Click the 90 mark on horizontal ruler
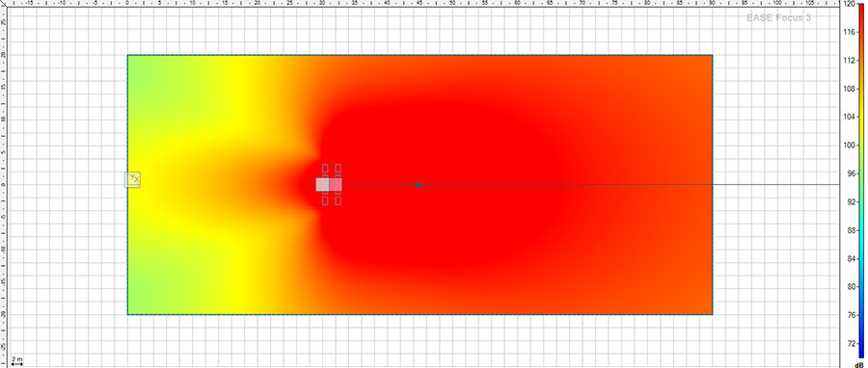 713,3
